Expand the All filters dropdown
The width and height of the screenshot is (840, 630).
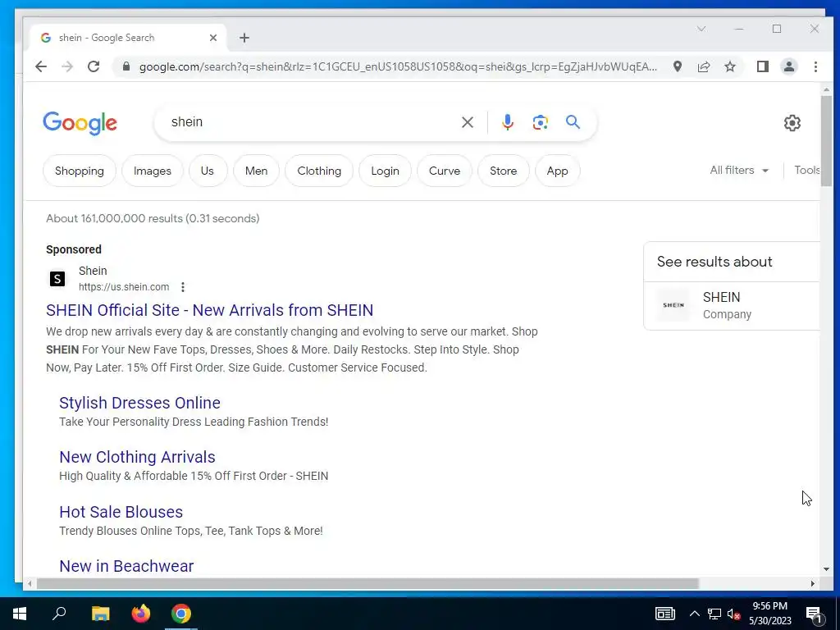pyautogui.click(x=739, y=171)
